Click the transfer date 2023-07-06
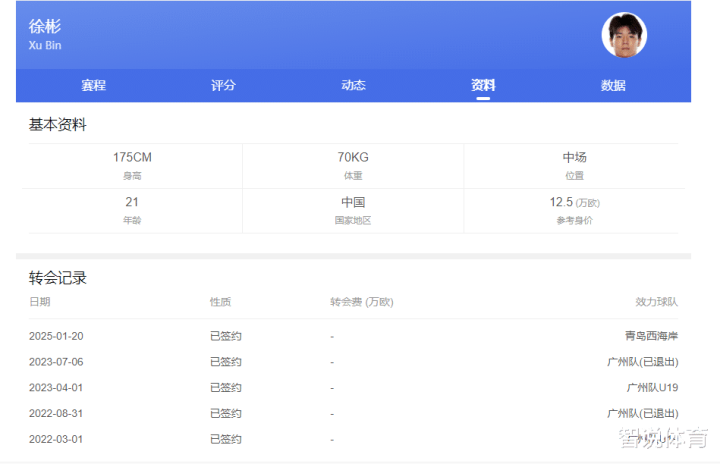 coord(56,362)
